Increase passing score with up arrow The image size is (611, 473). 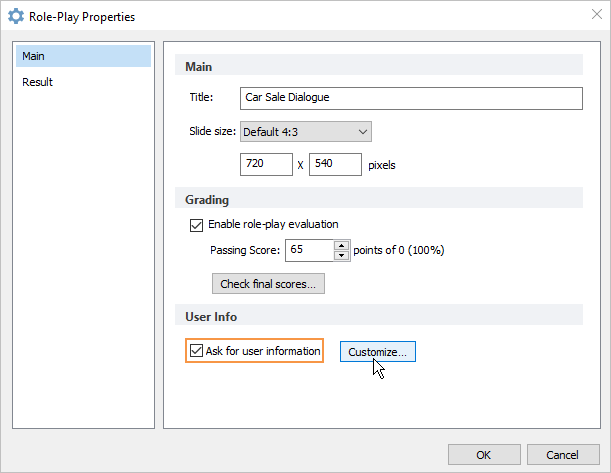(x=342, y=245)
